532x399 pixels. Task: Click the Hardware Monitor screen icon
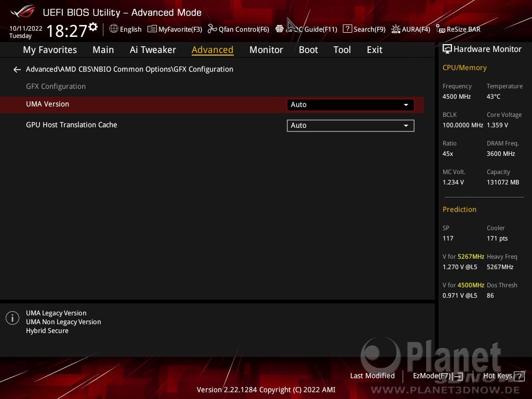click(447, 49)
